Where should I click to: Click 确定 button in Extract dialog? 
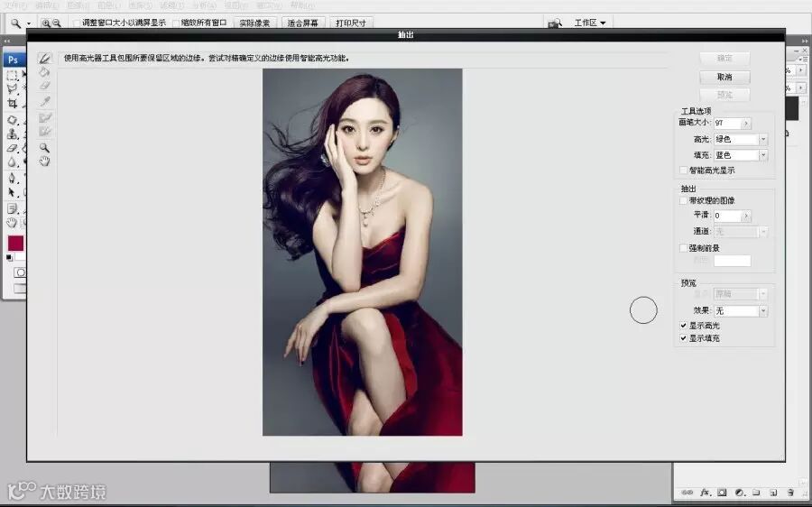click(724, 58)
